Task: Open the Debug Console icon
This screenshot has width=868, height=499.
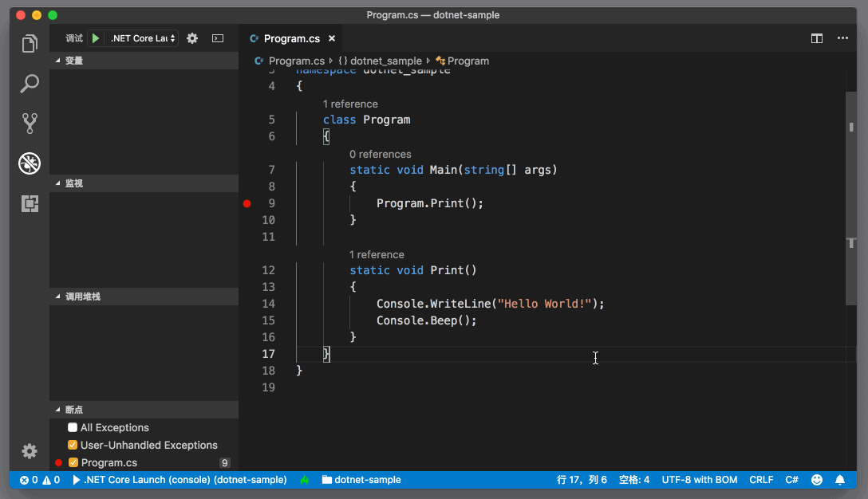Action: (217, 38)
